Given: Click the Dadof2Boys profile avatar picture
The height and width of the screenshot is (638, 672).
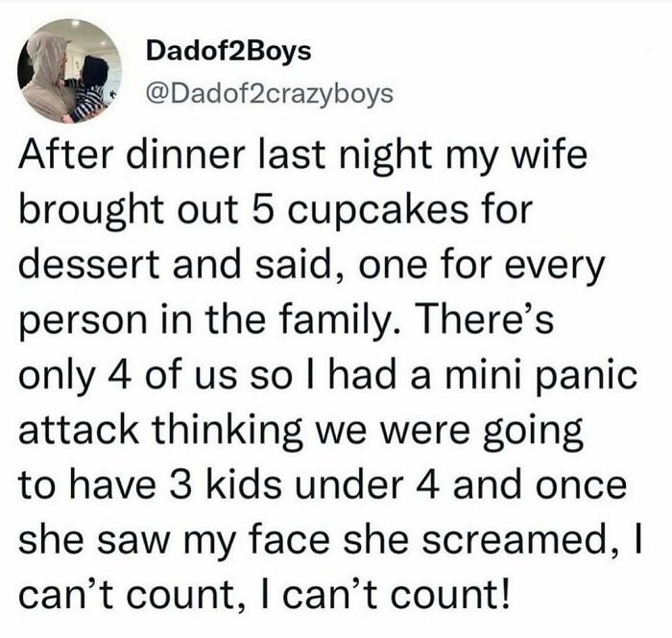Looking at the screenshot, I should pos(67,75).
